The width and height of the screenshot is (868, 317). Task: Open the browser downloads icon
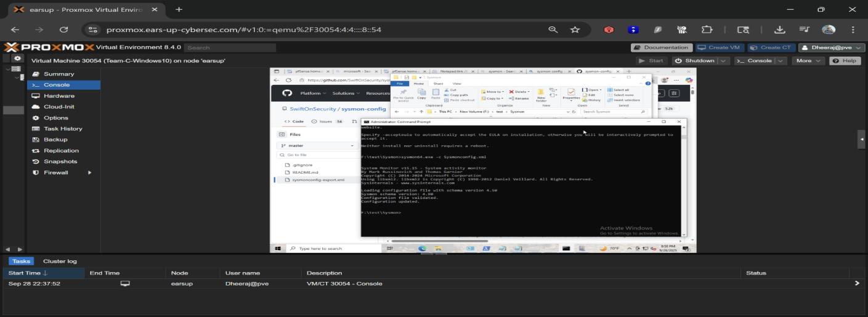click(779, 30)
